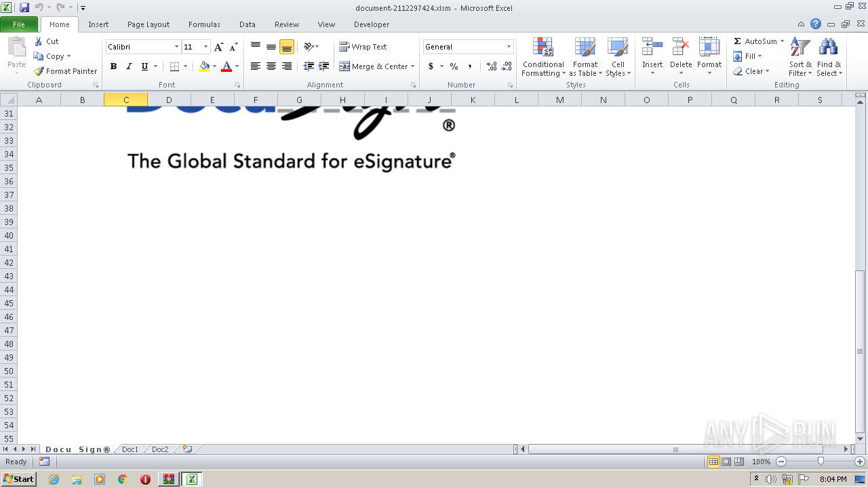
Task: Select column C header
Action: tap(125, 100)
